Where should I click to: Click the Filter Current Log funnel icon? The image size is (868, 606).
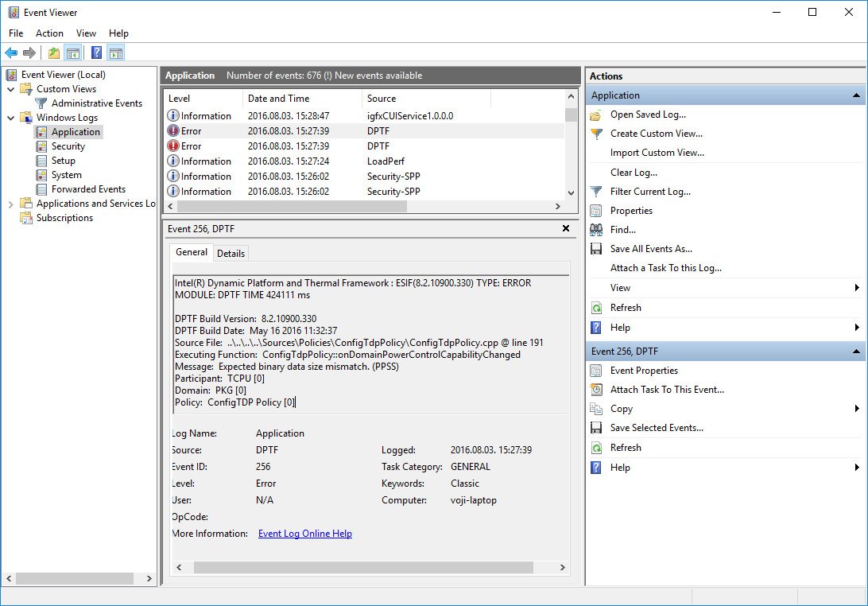(x=596, y=192)
